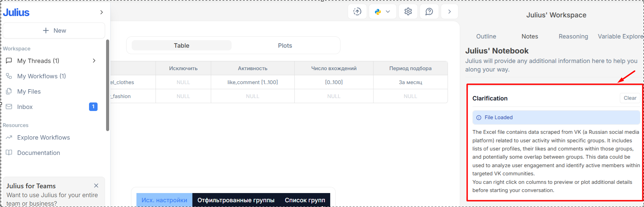Start a New thread

coord(54,31)
